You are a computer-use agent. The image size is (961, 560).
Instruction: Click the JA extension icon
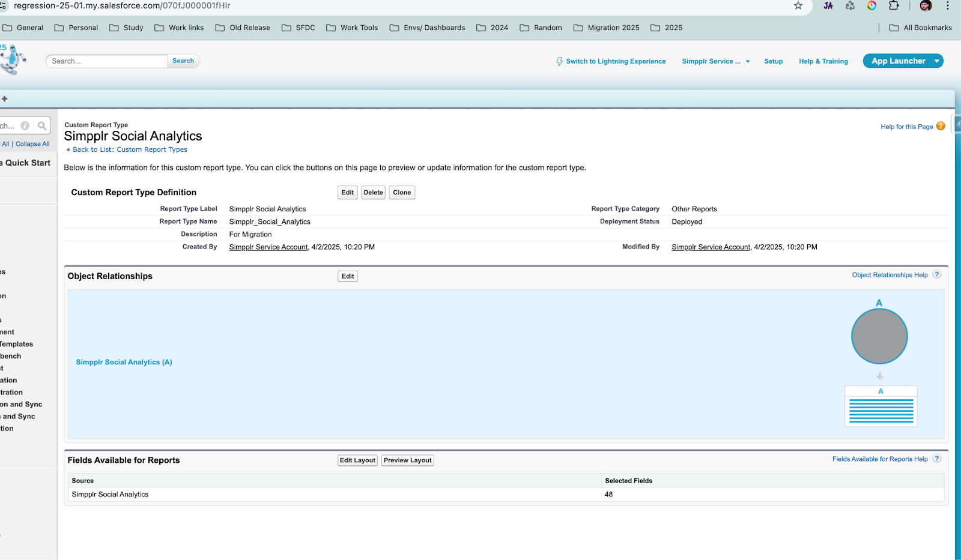(x=828, y=5)
